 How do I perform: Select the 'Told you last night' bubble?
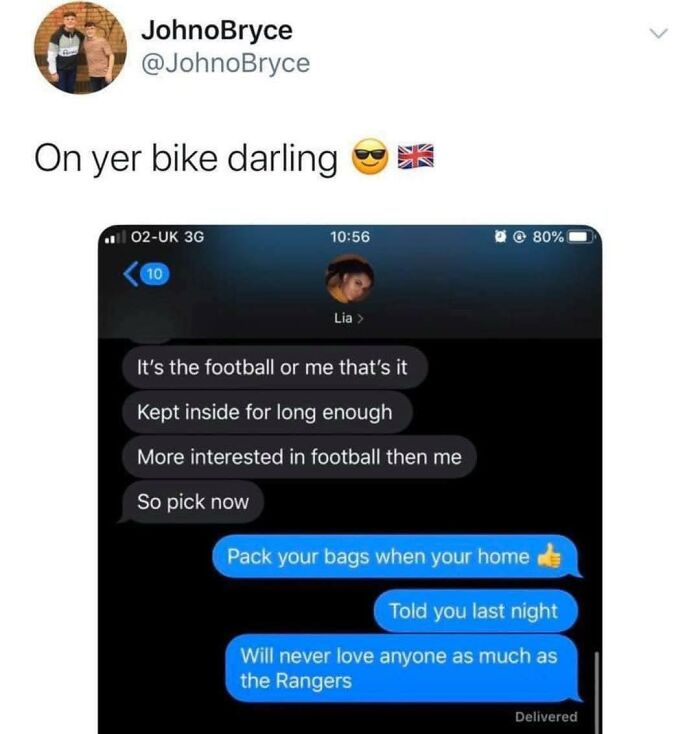[x=476, y=611]
